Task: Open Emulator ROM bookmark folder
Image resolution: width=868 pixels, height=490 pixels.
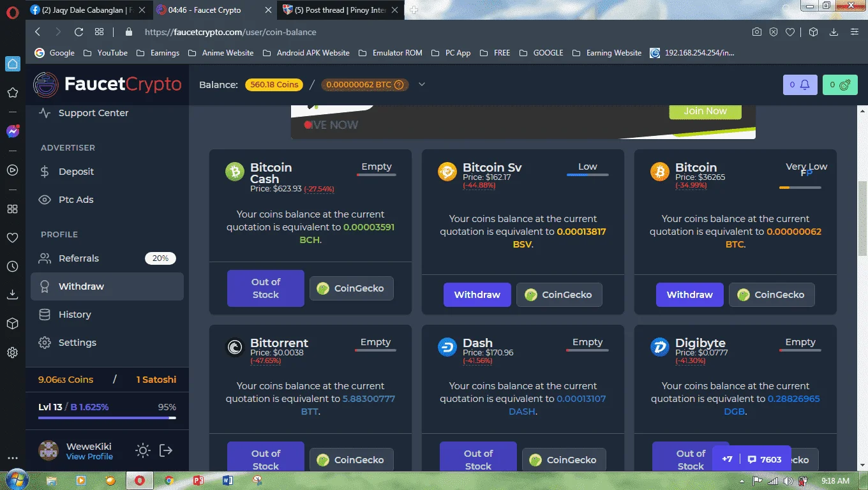Action: (391, 53)
